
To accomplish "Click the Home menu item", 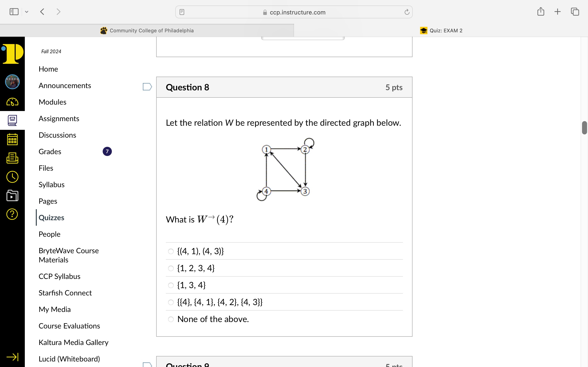I will (x=48, y=69).
